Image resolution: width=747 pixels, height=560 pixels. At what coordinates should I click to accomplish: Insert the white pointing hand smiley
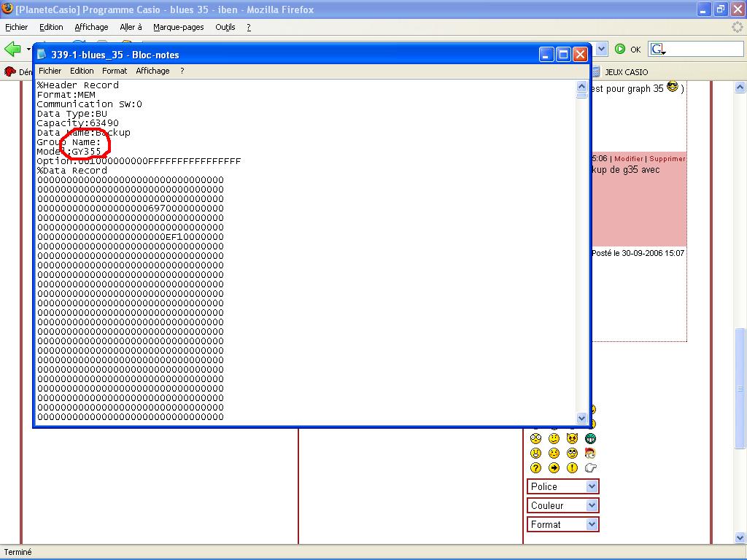[x=590, y=468]
